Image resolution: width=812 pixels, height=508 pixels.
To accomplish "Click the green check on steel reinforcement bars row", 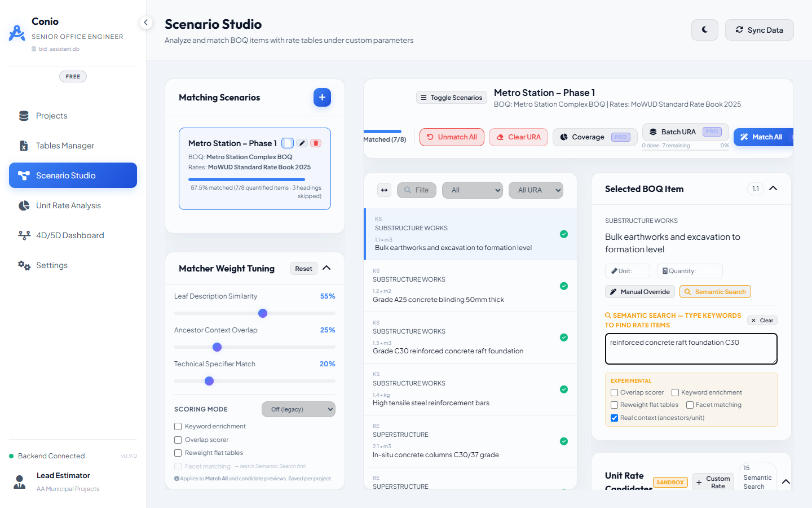I will (x=564, y=389).
